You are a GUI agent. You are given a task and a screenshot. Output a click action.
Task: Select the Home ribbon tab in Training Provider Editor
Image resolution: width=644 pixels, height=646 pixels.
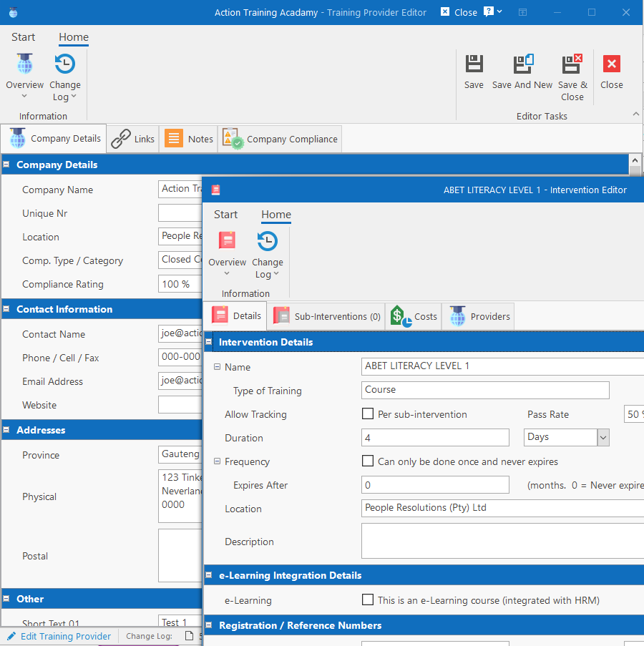(x=74, y=37)
